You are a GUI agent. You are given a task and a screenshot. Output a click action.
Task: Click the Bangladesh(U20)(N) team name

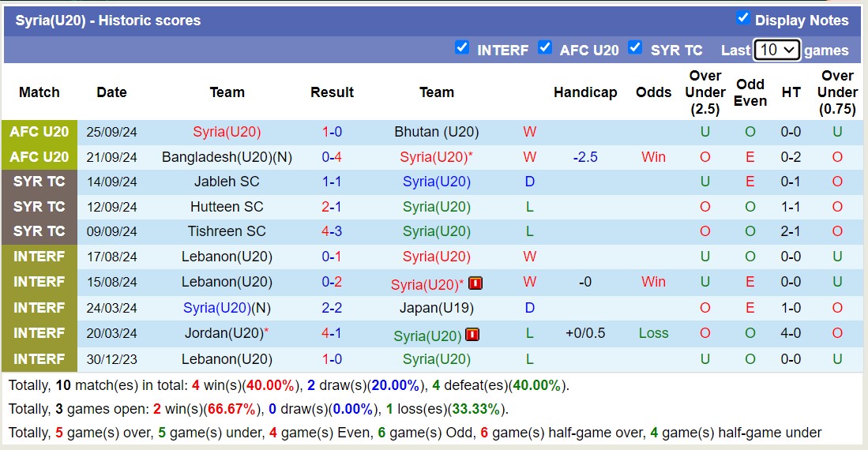click(x=227, y=157)
